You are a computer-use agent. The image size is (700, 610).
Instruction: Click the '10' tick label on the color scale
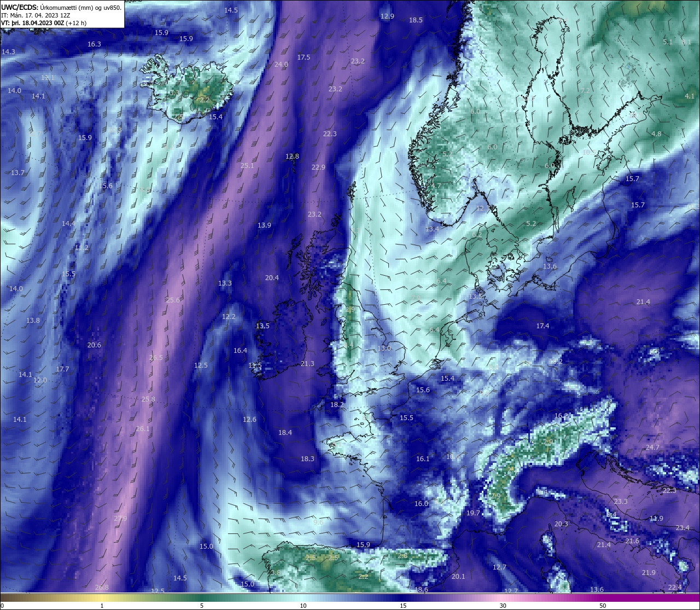[303, 606]
